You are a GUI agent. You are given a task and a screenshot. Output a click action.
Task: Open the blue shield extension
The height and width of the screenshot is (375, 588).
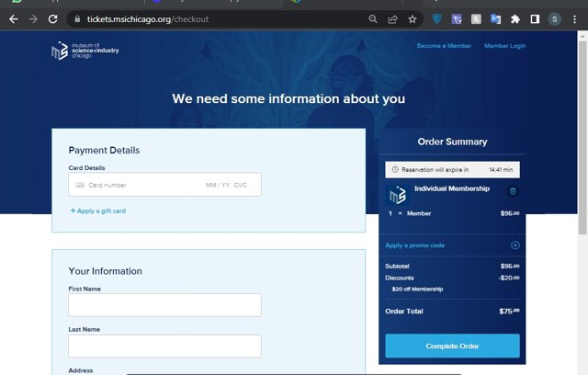(x=437, y=19)
